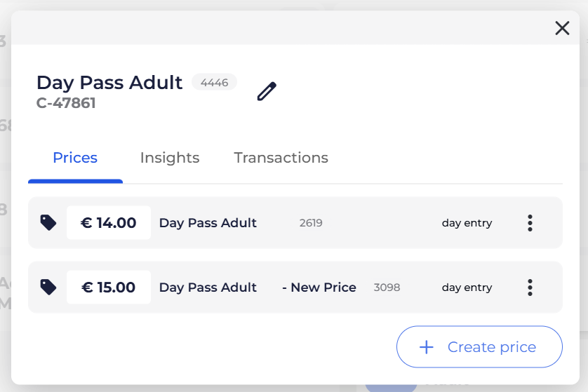The width and height of the screenshot is (588, 392).
Task: Click the price tag icon on the €14.00 row
Action: tap(48, 223)
